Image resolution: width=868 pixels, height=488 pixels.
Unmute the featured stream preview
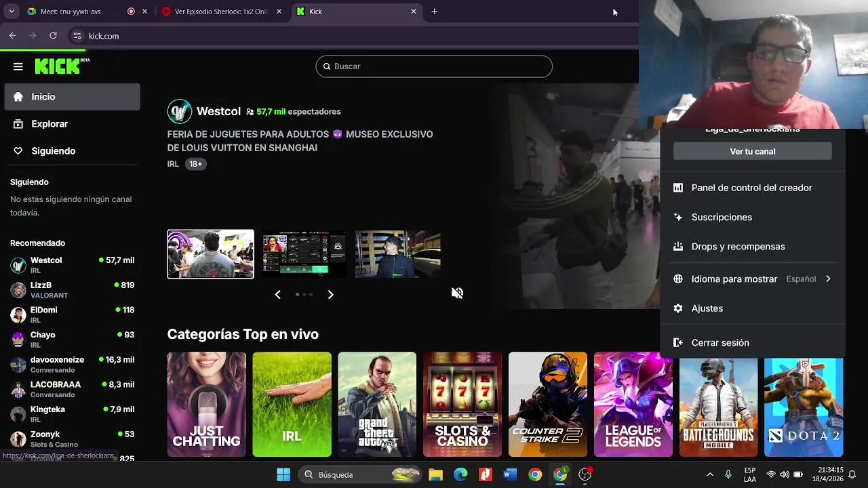click(458, 293)
